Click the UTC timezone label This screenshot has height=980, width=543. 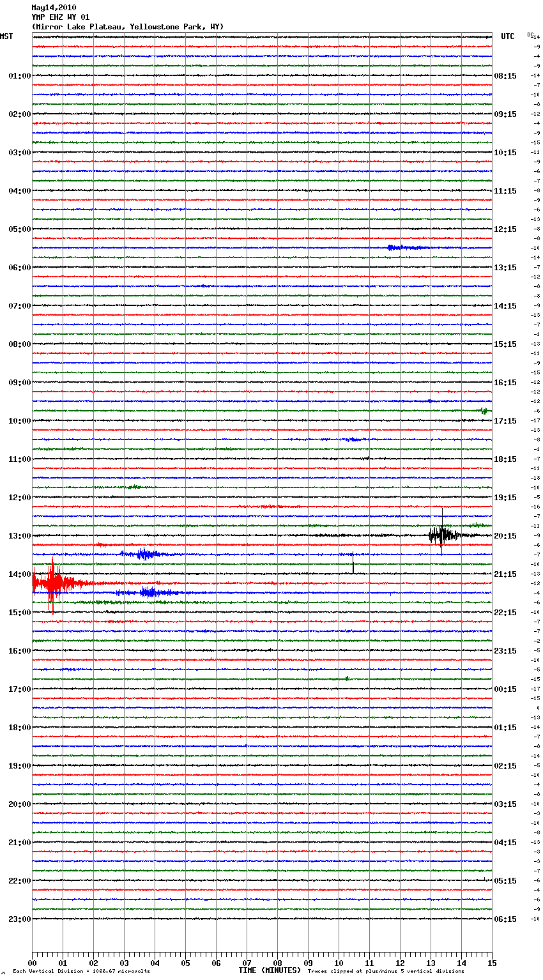(x=508, y=36)
